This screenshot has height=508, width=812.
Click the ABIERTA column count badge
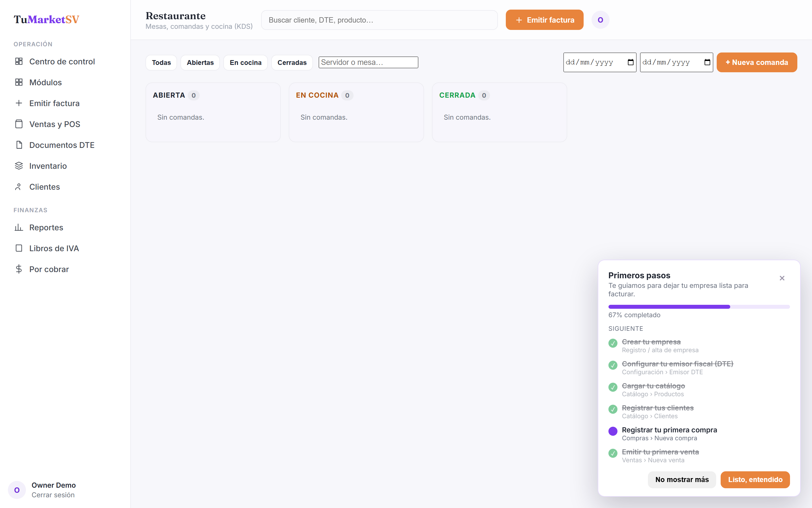pyautogui.click(x=194, y=95)
